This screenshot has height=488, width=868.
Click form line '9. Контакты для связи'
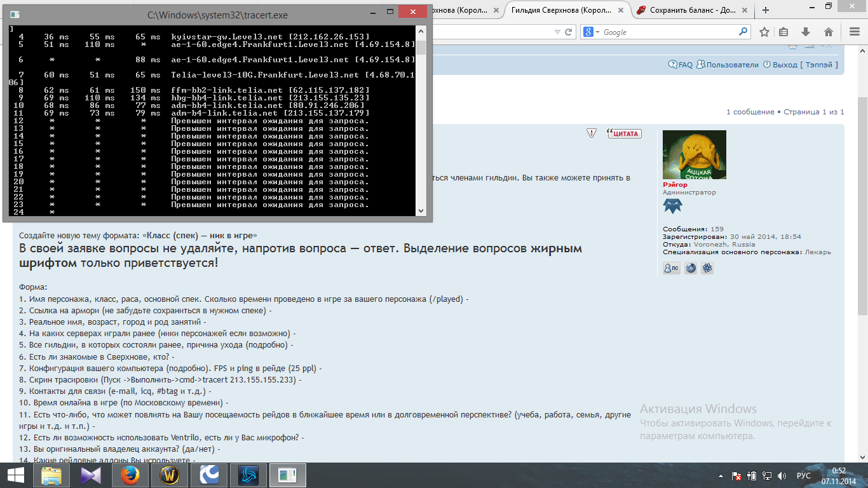115,391
